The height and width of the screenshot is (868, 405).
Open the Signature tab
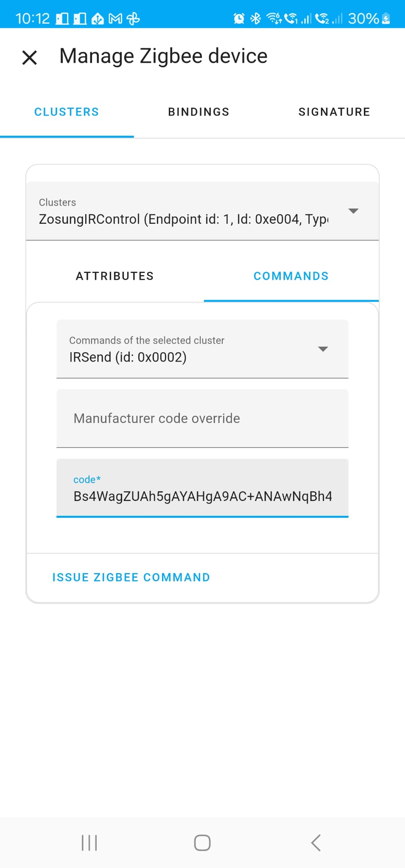click(334, 112)
